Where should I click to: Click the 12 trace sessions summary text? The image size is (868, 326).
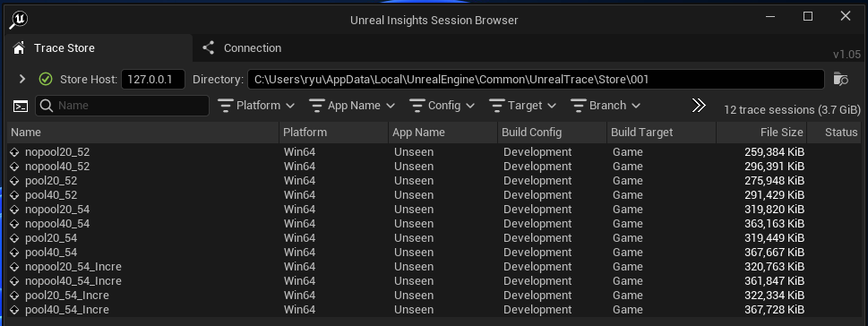pos(792,109)
